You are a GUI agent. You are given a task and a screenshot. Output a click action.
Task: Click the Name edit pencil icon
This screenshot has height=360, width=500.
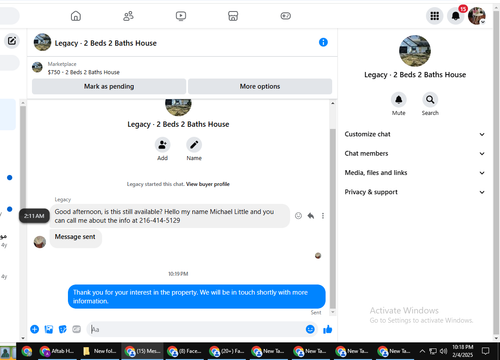click(194, 145)
